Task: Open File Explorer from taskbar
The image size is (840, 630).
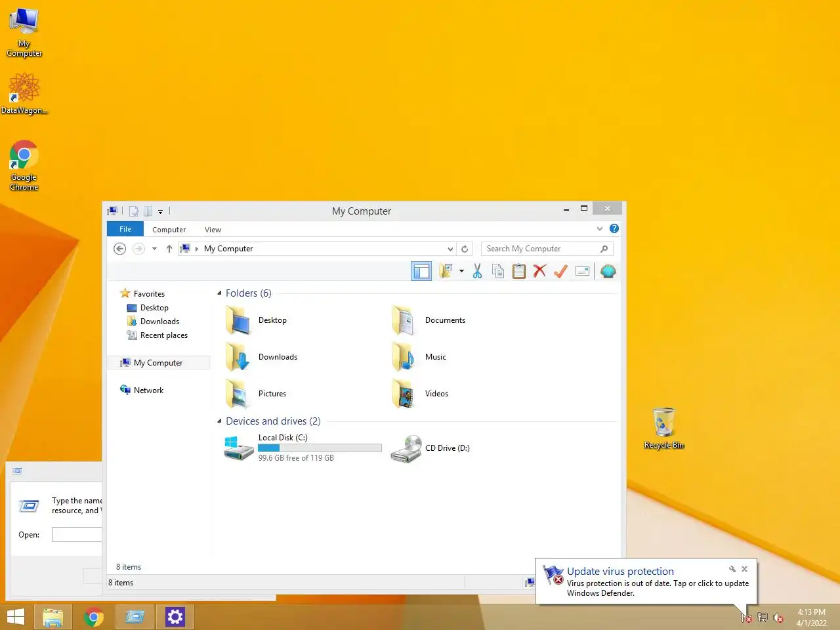Action: point(53,617)
